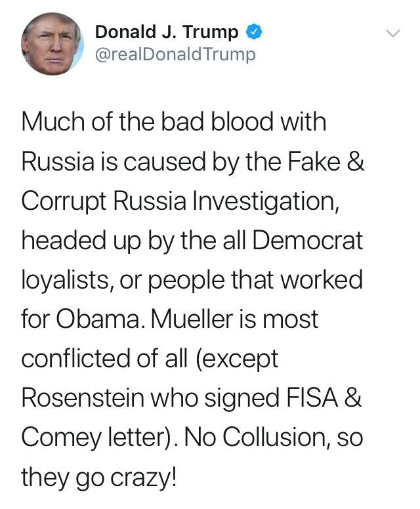This screenshot has width=420, height=509.
Task: Click the word "Mueller" in the tweet
Action: coord(192,319)
